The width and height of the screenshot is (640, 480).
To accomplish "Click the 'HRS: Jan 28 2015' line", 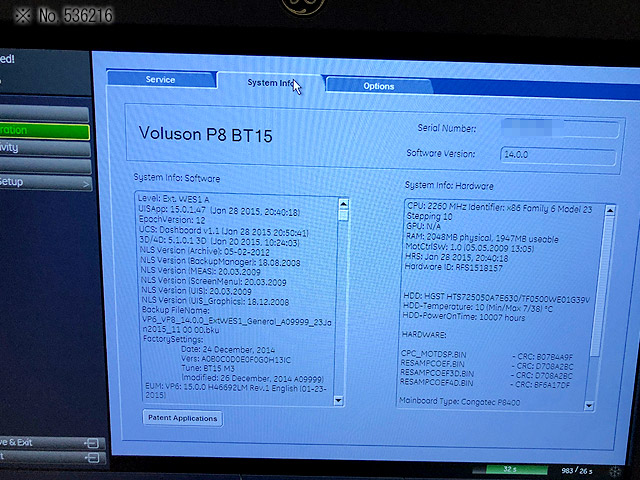I will coord(457,258).
